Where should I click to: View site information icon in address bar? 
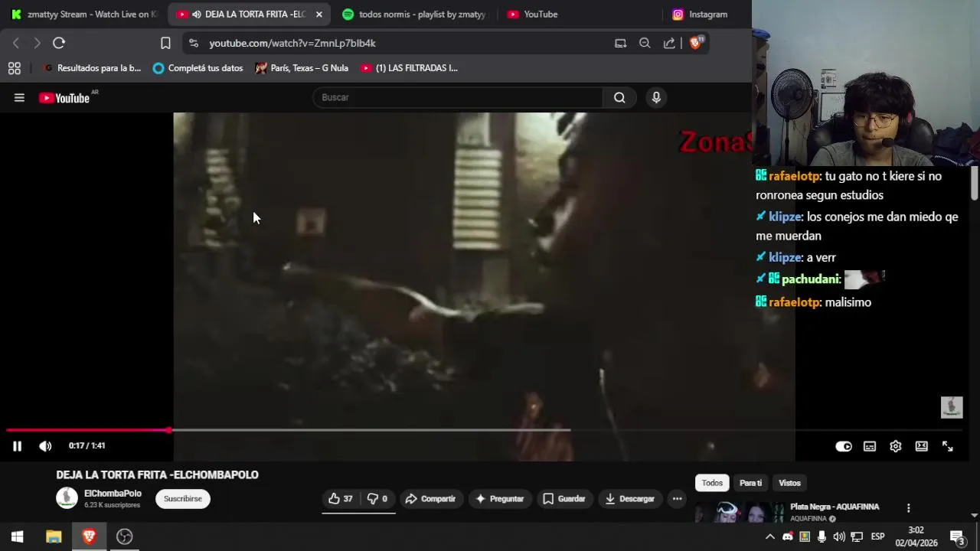193,44
